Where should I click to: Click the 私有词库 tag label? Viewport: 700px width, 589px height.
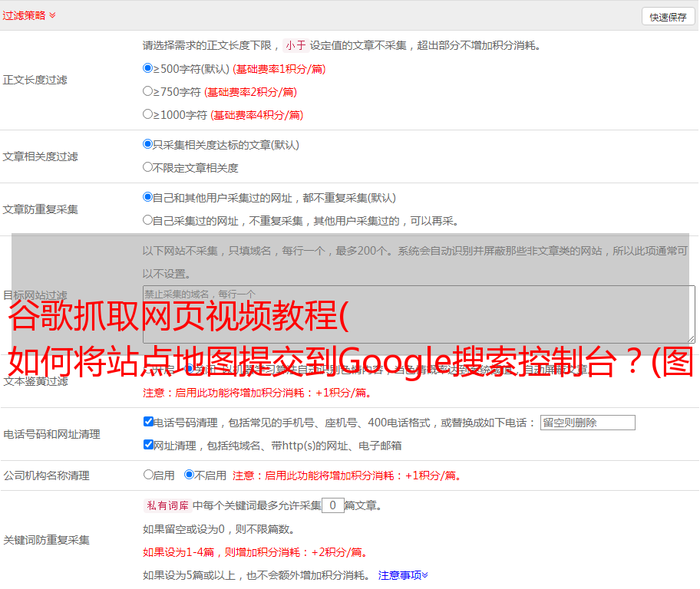pos(166,505)
